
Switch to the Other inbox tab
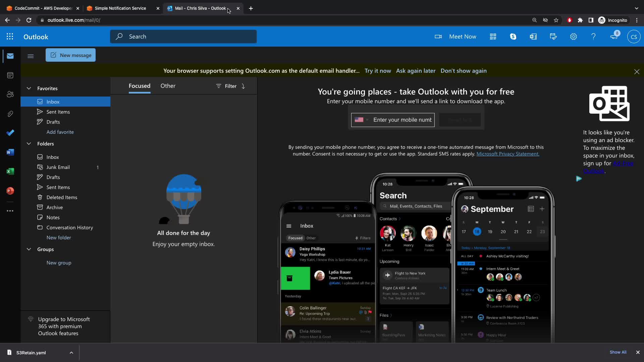[168, 86]
